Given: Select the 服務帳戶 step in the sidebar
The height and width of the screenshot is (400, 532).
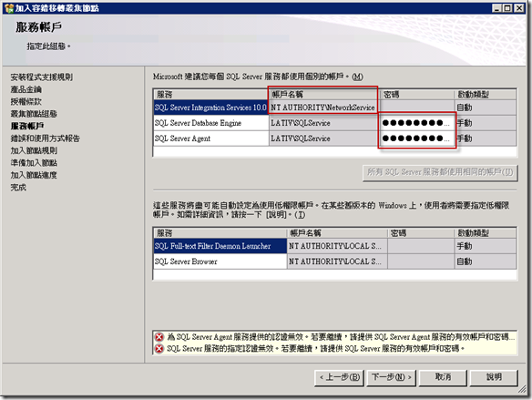Looking at the screenshot, I should click(x=27, y=127).
